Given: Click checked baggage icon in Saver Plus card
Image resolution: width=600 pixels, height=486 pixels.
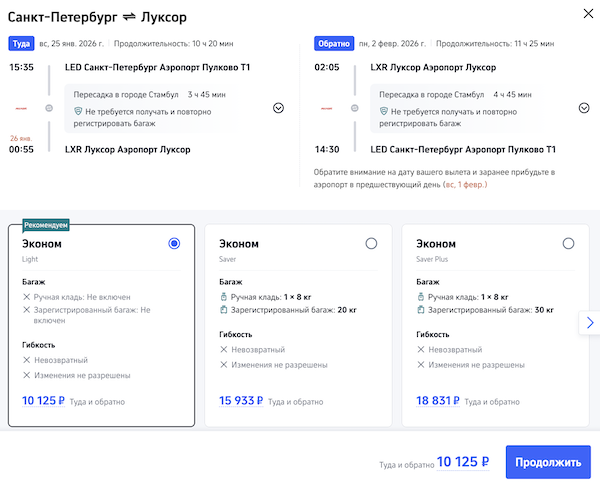Looking at the screenshot, I should point(420,311).
